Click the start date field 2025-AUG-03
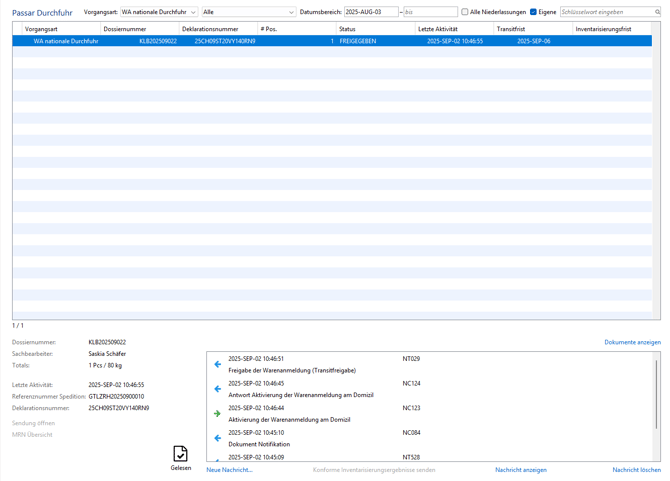The image size is (670, 481). click(x=371, y=12)
